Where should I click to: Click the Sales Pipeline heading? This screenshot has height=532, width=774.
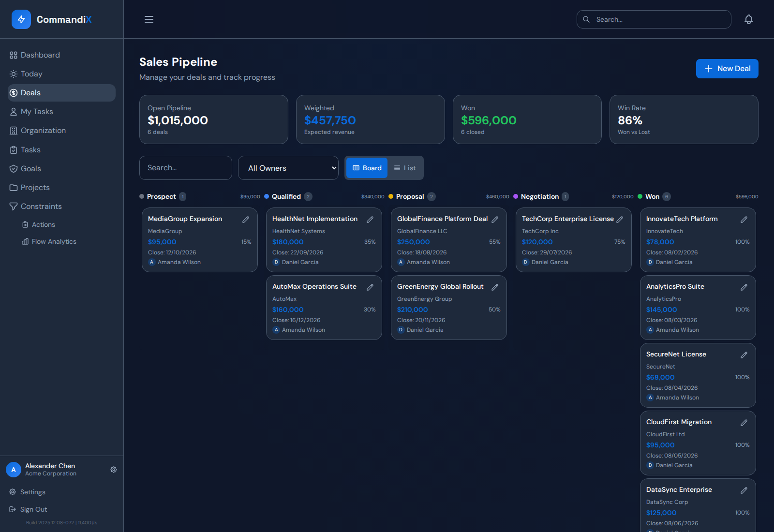(178, 62)
